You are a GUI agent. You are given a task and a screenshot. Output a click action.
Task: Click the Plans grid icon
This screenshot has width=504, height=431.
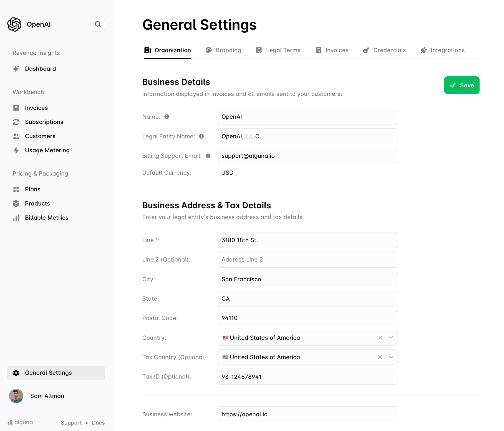coord(16,189)
